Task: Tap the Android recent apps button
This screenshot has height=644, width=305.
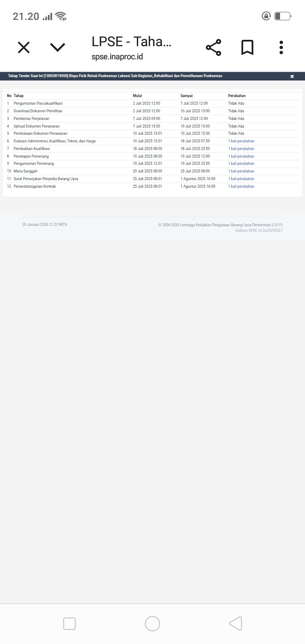Action: [x=69, y=624]
